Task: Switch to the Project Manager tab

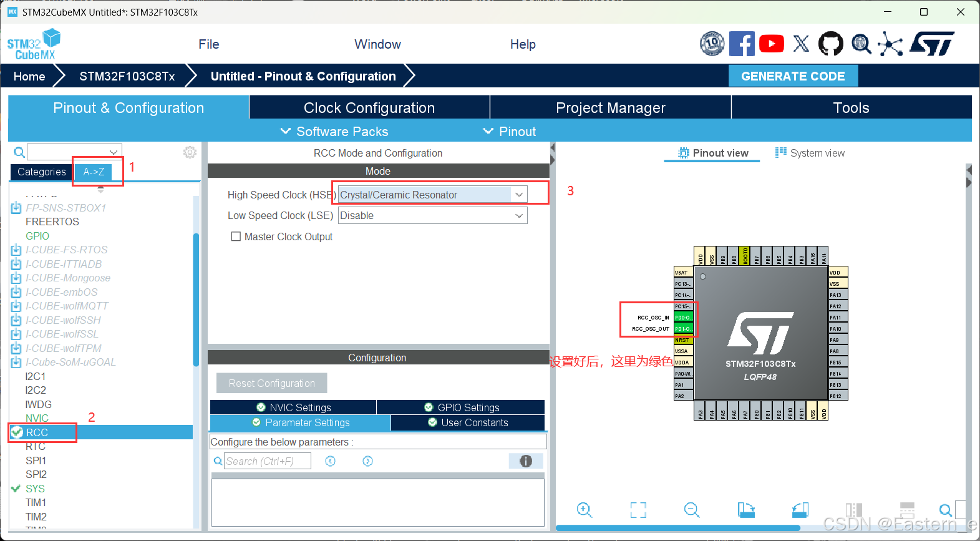Action: [611, 107]
